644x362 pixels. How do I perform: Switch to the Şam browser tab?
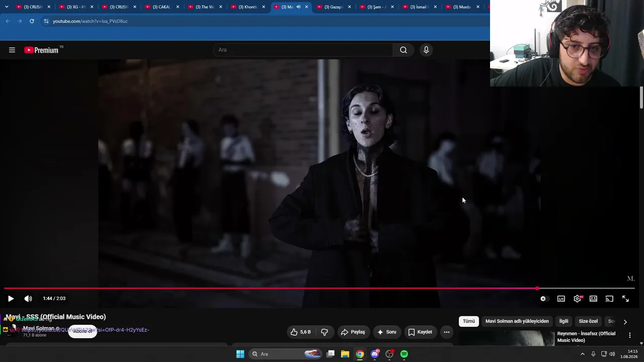(376, 7)
